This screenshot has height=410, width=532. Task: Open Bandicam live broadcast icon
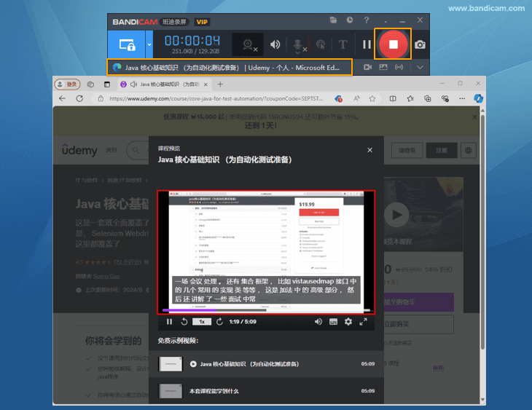click(399, 67)
